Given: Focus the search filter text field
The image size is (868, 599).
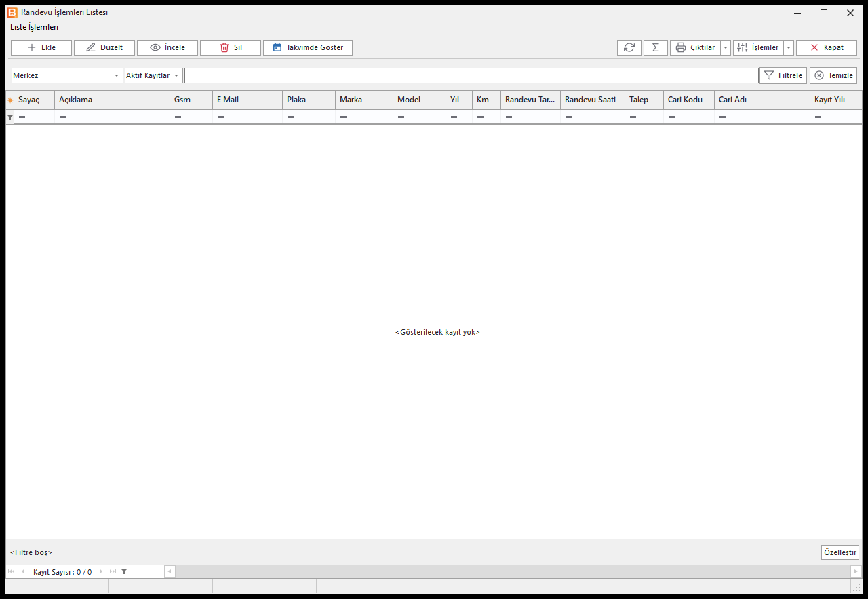Looking at the screenshot, I should tap(471, 75).
